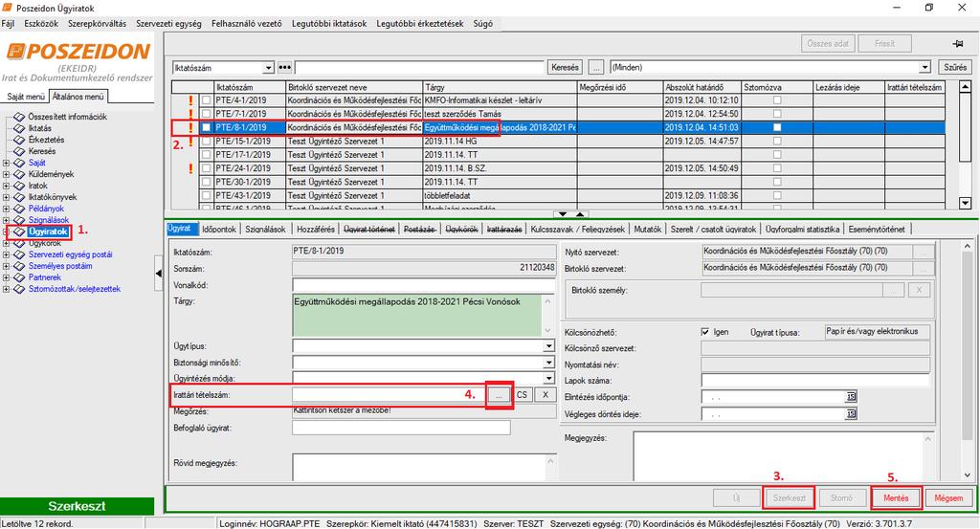Toggle the Kölcsönözhető Igen checkbox

pyautogui.click(x=705, y=332)
